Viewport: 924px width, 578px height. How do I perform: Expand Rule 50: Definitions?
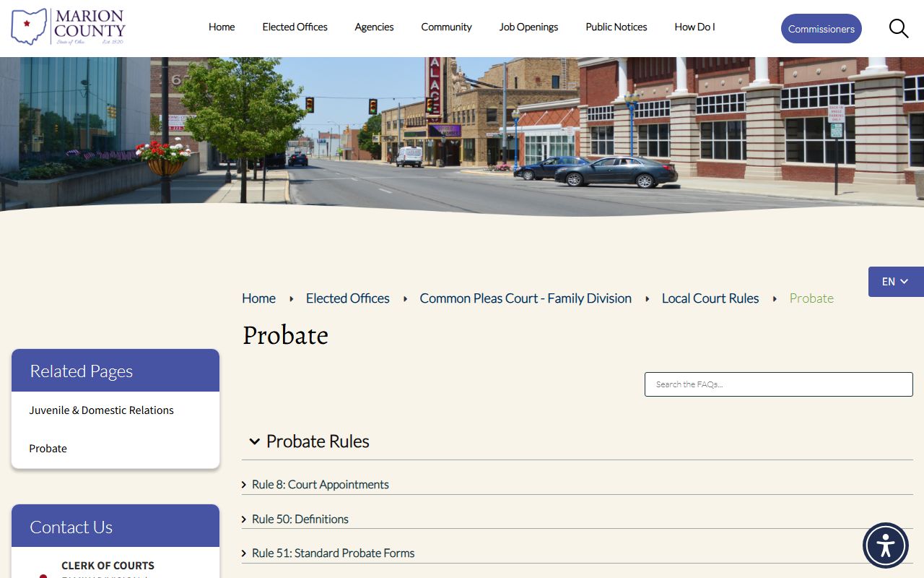click(x=300, y=519)
